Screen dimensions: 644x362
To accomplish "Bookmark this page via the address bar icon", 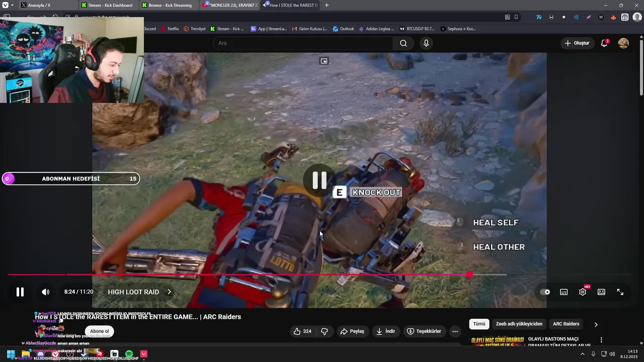I will pos(516,17).
